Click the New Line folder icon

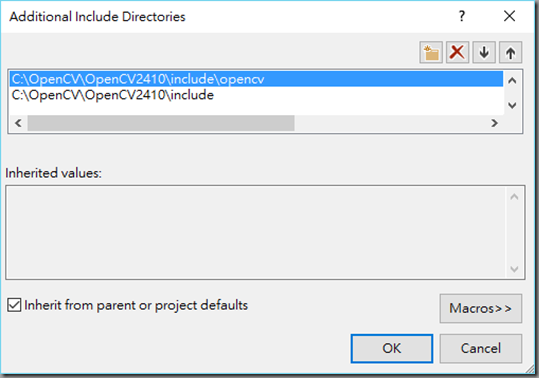click(x=431, y=53)
